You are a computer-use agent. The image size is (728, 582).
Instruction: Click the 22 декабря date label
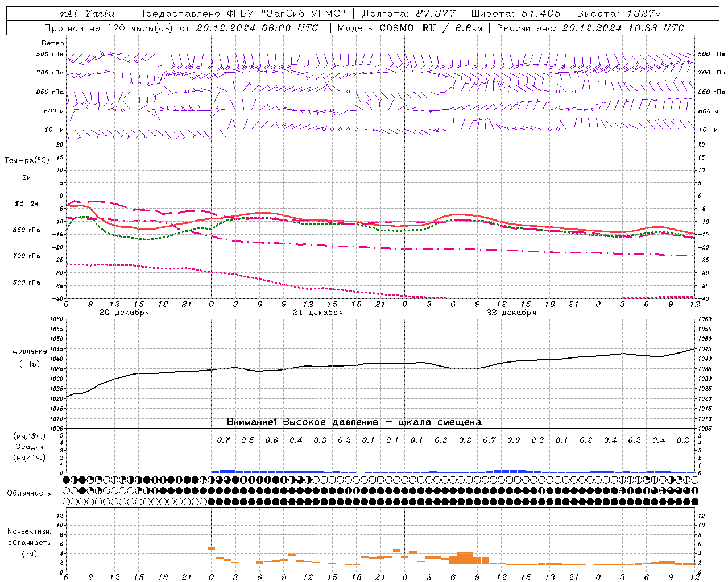tap(511, 313)
